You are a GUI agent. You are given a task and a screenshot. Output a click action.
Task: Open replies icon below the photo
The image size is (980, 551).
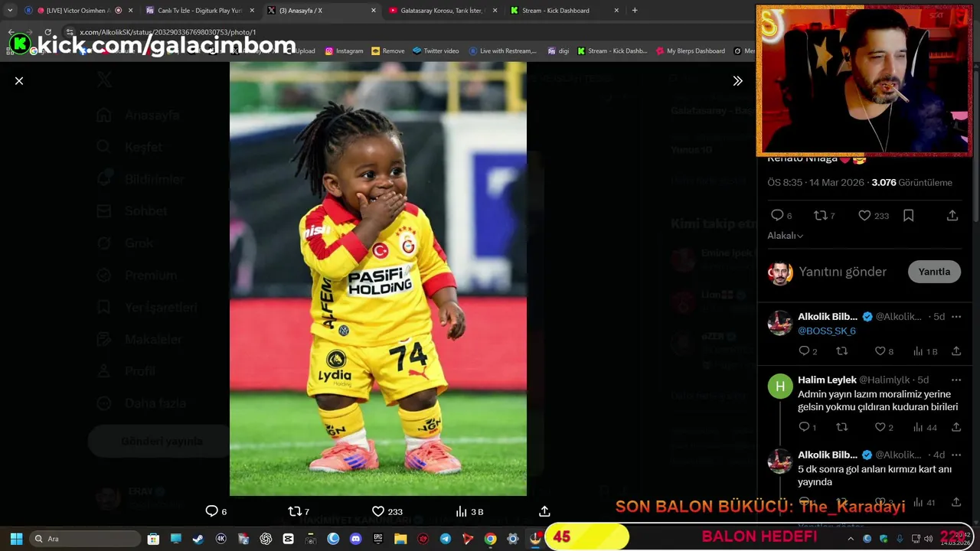click(x=212, y=511)
